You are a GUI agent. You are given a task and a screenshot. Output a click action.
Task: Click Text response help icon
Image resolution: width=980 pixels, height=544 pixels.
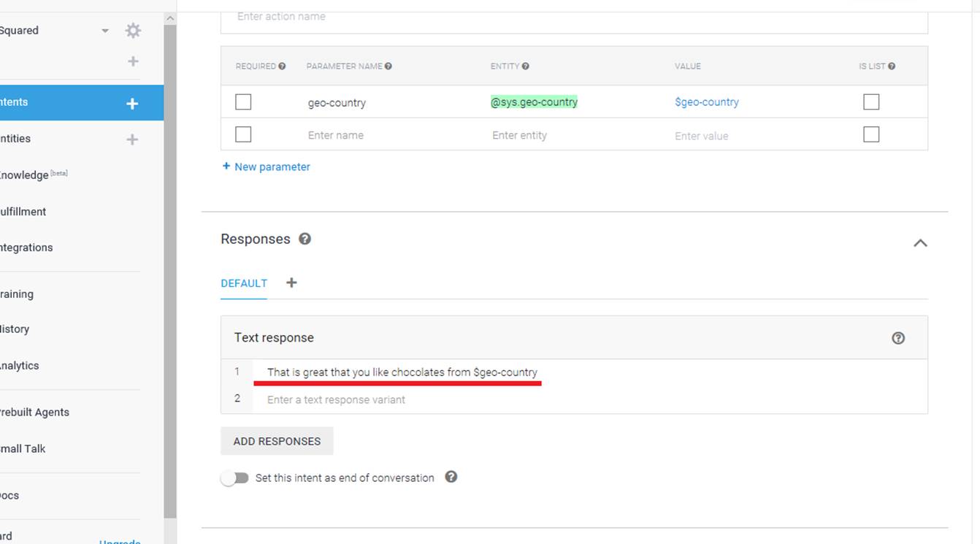898,338
